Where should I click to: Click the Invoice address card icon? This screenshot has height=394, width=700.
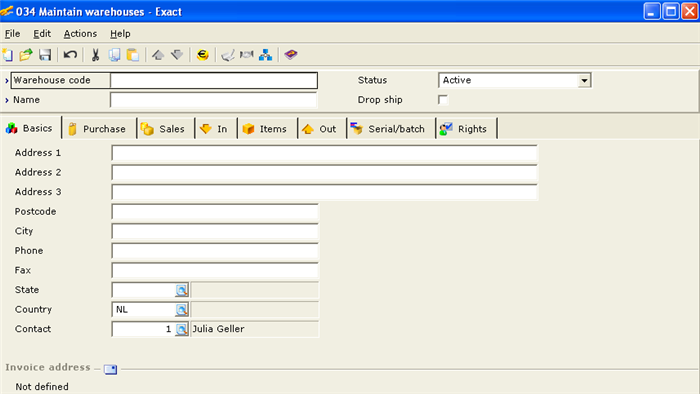tap(111, 369)
